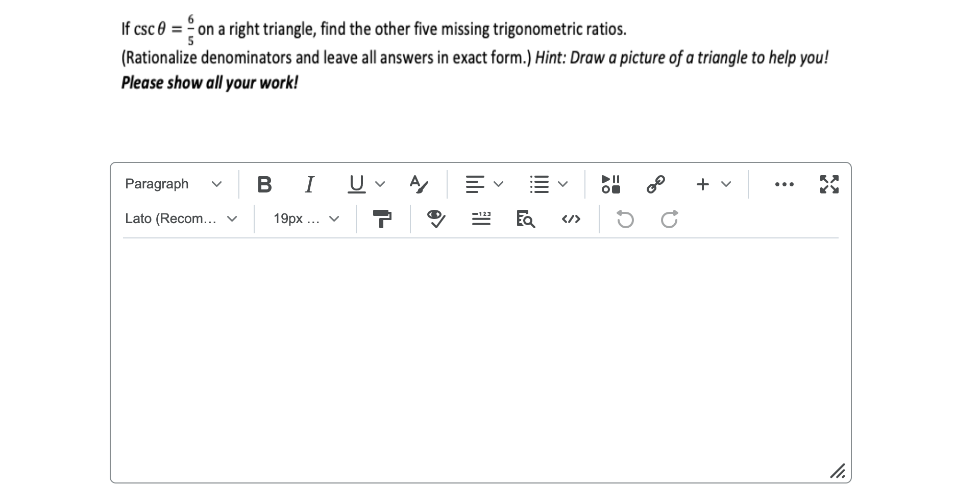Click the text alignment icon
The height and width of the screenshot is (484, 980).
475,184
